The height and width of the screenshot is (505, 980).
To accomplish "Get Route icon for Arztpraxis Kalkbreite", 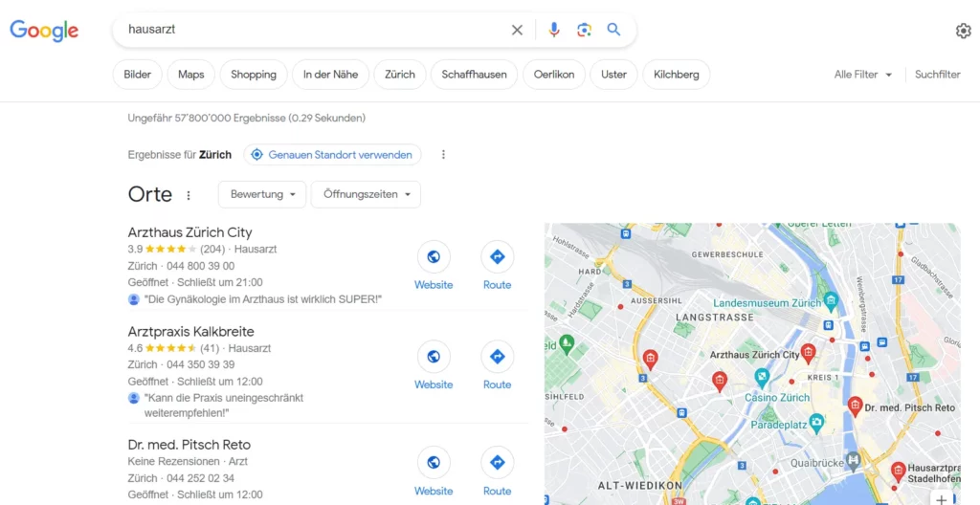I will coord(498,356).
